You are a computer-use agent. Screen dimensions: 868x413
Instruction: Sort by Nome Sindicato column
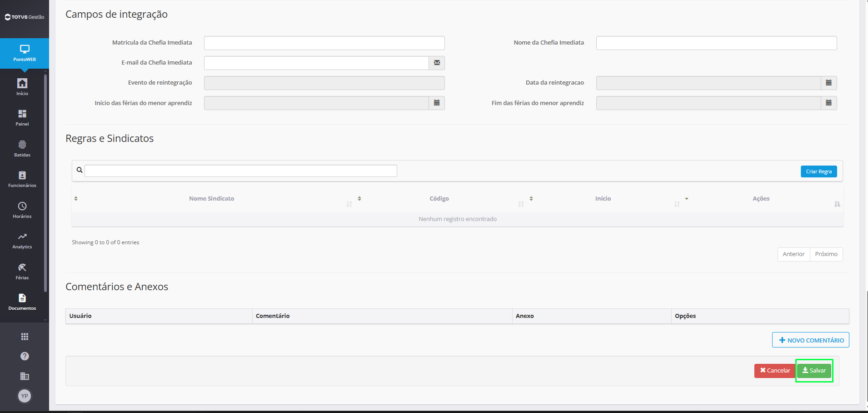tap(212, 199)
